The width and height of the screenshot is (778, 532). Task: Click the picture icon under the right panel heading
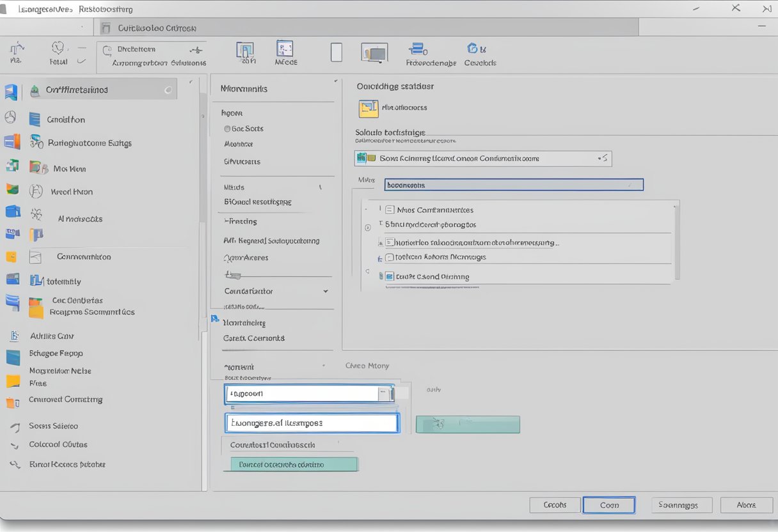(368, 109)
